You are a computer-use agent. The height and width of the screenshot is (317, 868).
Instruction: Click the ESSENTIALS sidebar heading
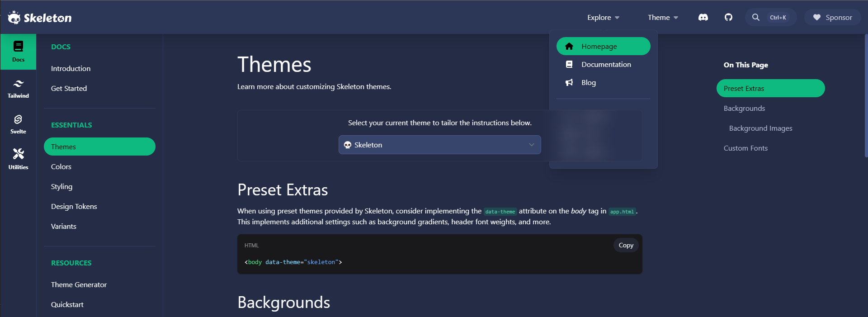pos(71,125)
